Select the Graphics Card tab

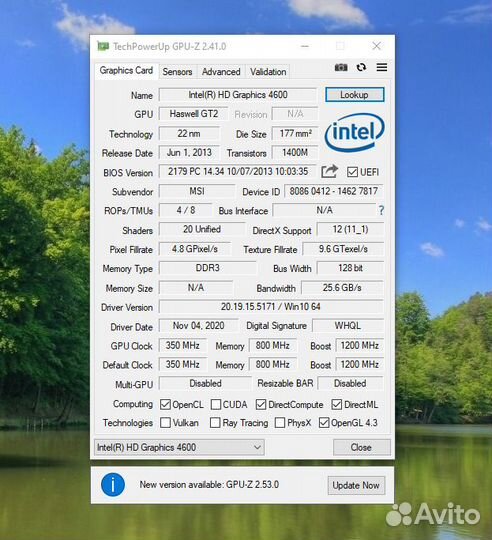[x=126, y=71]
